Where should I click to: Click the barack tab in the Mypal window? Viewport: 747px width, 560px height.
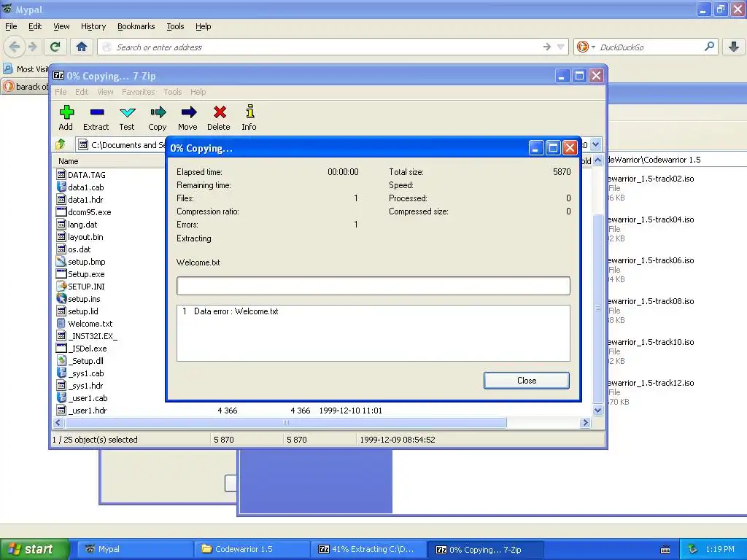[26, 86]
